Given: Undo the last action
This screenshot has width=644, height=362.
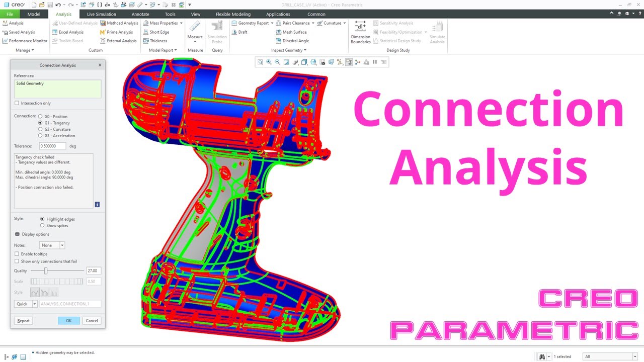Looking at the screenshot, I should 58,5.
